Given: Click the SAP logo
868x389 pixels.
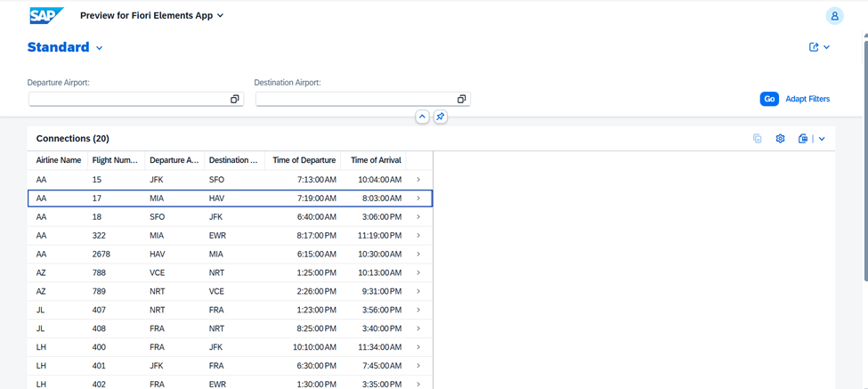Looking at the screenshot, I should [45, 15].
